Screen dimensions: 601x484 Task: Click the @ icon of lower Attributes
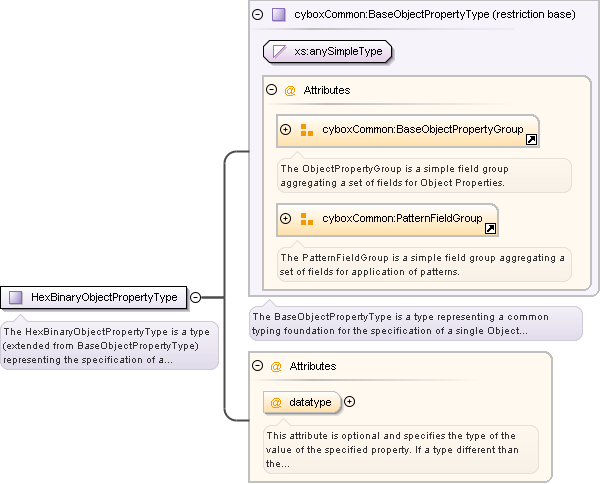pos(276,366)
